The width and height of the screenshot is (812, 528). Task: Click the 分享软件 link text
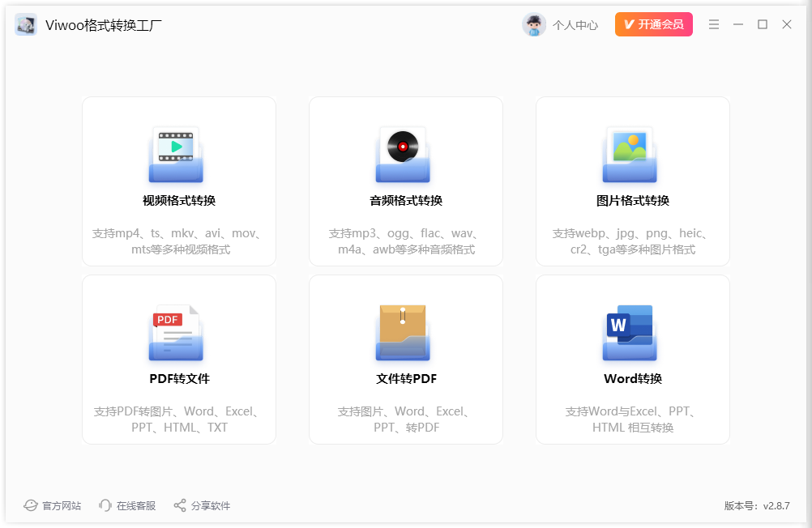(x=211, y=505)
